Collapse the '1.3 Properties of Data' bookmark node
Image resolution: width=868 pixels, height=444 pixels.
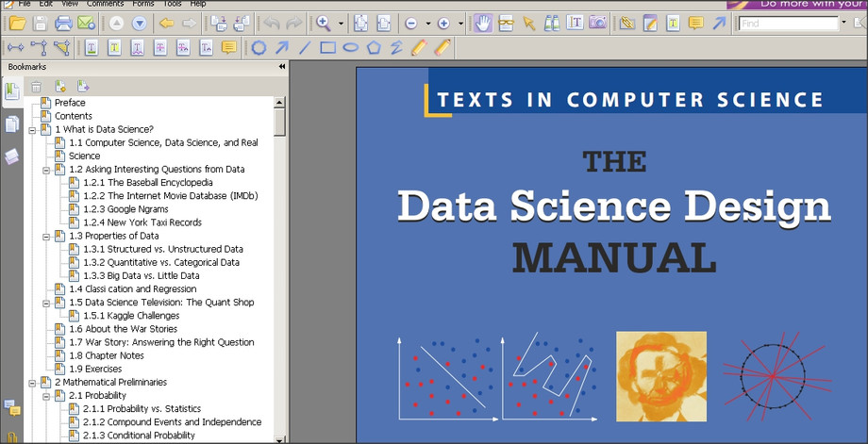point(46,236)
